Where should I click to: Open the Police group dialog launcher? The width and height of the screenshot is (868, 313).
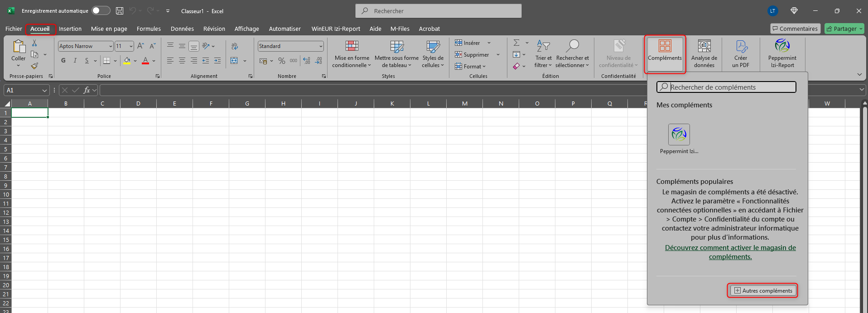click(158, 76)
